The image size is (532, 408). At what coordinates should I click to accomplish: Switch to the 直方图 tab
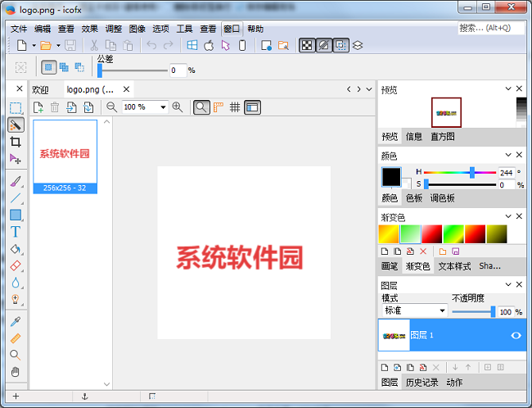tap(443, 137)
